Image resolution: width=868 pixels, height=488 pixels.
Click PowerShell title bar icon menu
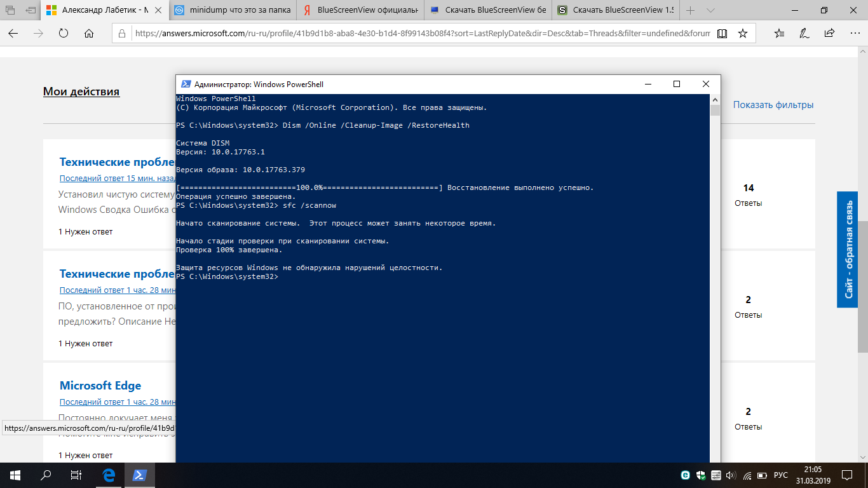[186, 84]
